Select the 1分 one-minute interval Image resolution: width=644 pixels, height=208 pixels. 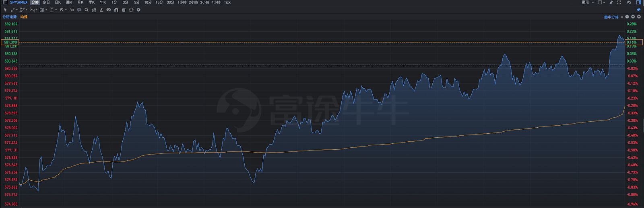(114, 2)
